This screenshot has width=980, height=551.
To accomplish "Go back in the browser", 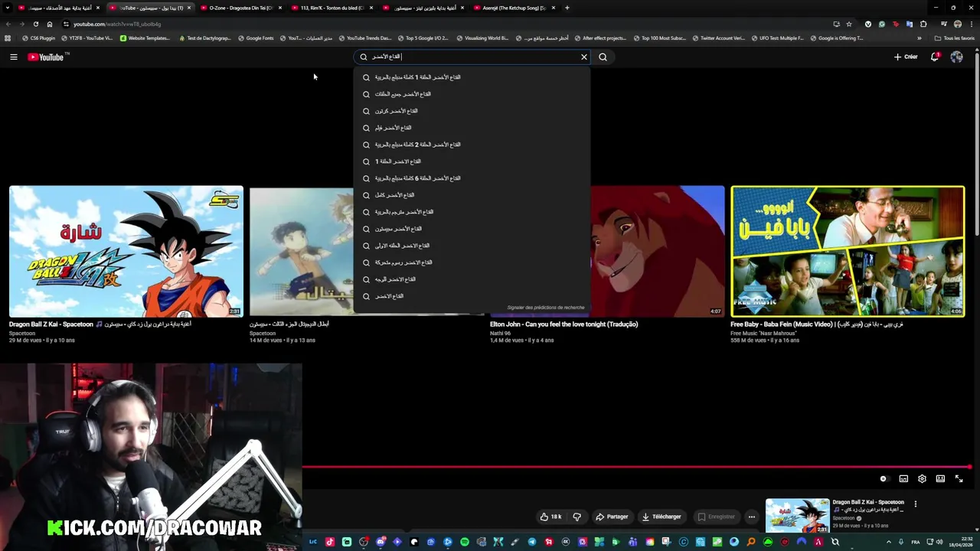I will [x=8, y=24].
